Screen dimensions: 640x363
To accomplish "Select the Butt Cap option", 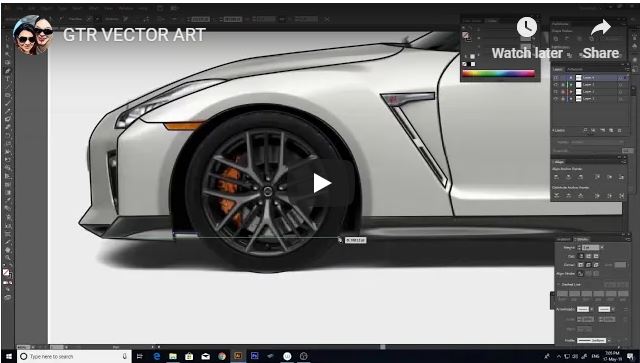I will (x=581, y=256).
